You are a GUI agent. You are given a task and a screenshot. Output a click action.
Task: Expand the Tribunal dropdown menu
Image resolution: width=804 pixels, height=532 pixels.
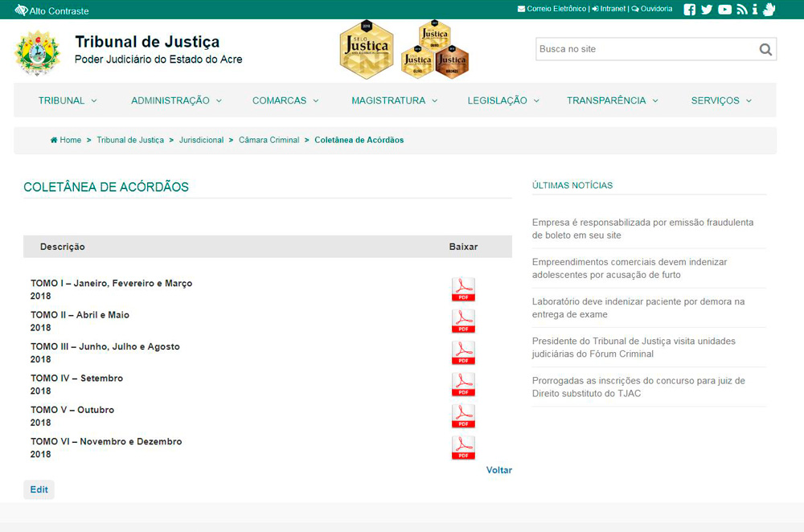click(x=68, y=100)
